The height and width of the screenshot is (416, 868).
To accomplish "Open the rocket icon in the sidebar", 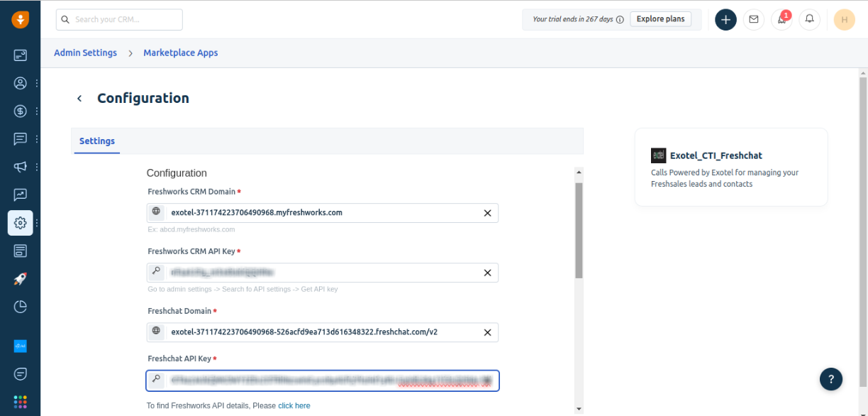I will (x=20, y=279).
